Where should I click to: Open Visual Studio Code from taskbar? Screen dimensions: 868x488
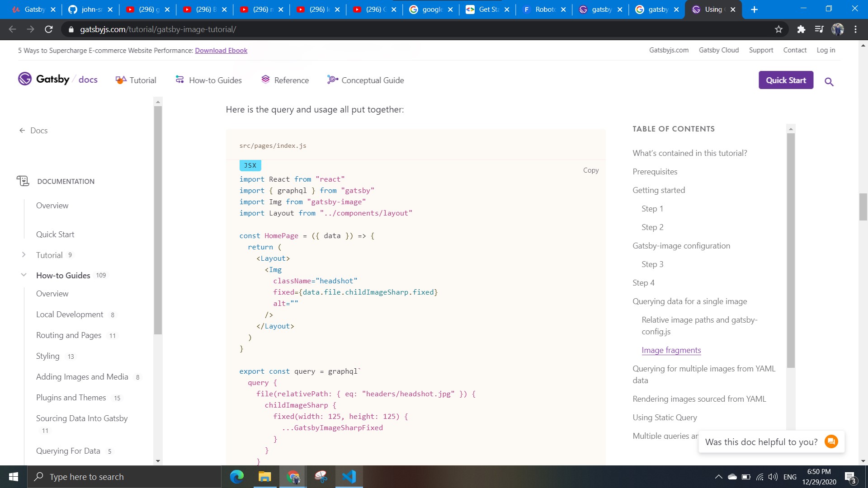coord(349,477)
